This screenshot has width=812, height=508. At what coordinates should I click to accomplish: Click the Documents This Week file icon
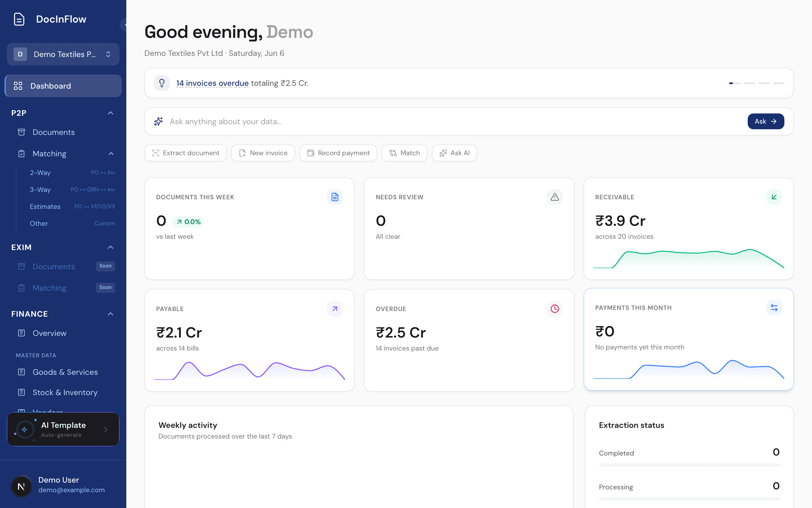(x=335, y=197)
